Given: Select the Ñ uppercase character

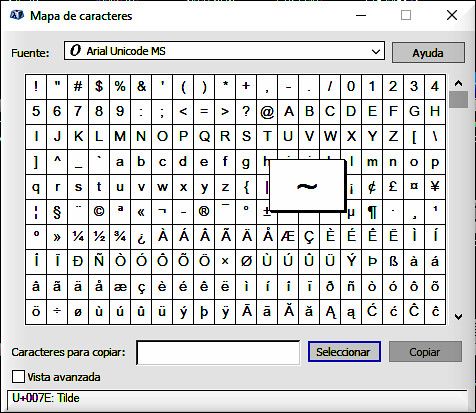Looking at the screenshot, I should click(99, 262).
